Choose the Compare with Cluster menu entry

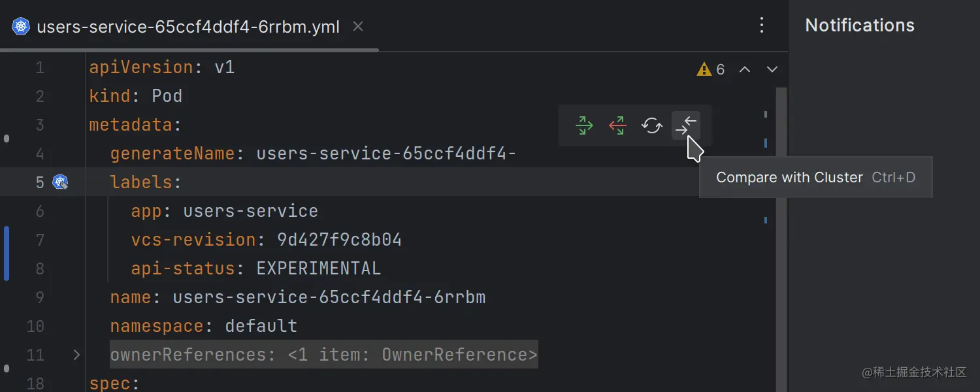[x=789, y=177]
